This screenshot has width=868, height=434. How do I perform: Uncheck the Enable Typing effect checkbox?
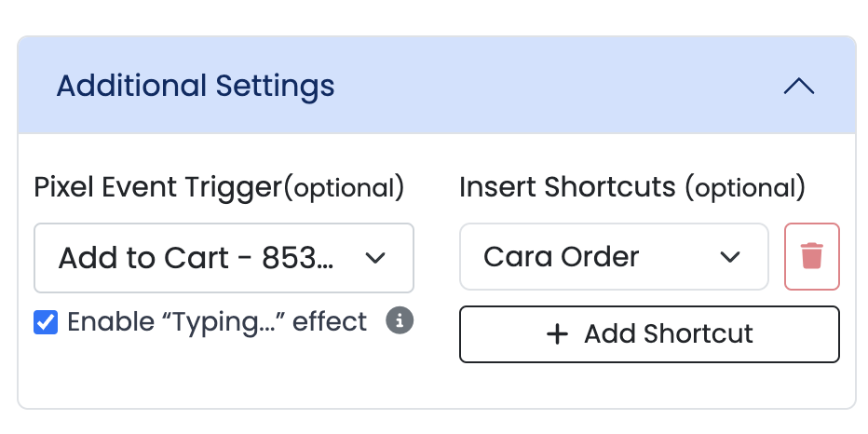click(45, 323)
